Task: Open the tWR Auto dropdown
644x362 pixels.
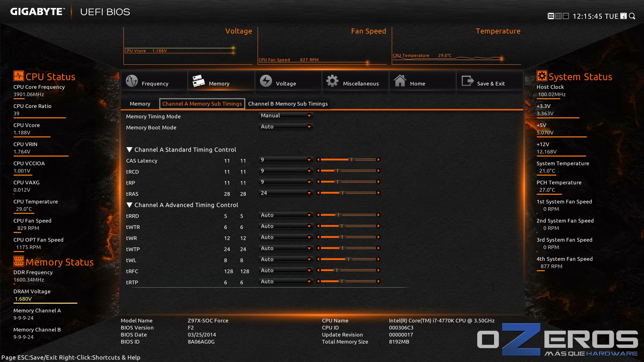Action: pos(286,237)
